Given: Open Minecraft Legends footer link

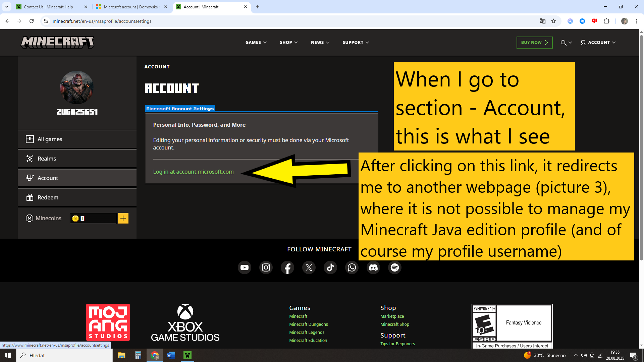Looking at the screenshot, I should pyautogui.click(x=307, y=332).
